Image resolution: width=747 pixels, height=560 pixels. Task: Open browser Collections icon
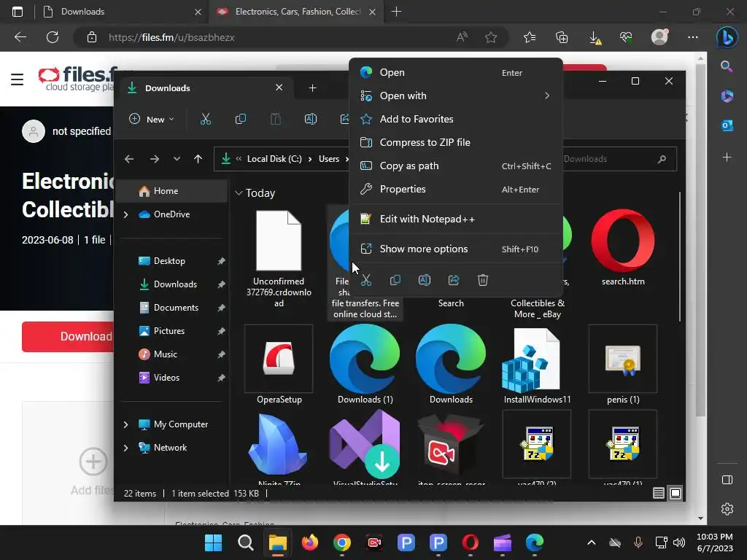click(562, 37)
